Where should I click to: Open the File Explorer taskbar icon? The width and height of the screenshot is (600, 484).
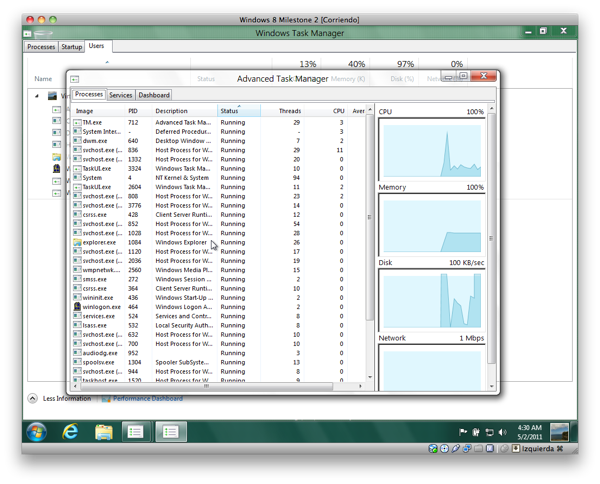(104, 432)
